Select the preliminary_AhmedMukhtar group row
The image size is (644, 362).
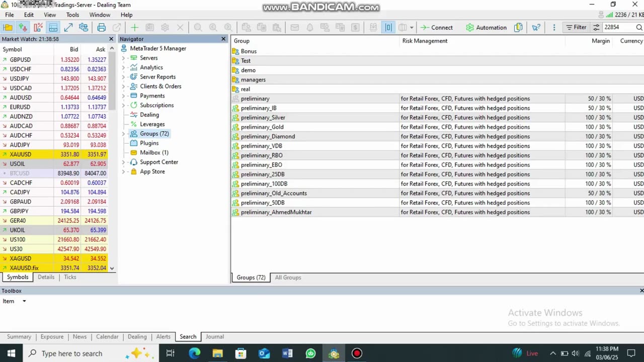pos(437,212)
